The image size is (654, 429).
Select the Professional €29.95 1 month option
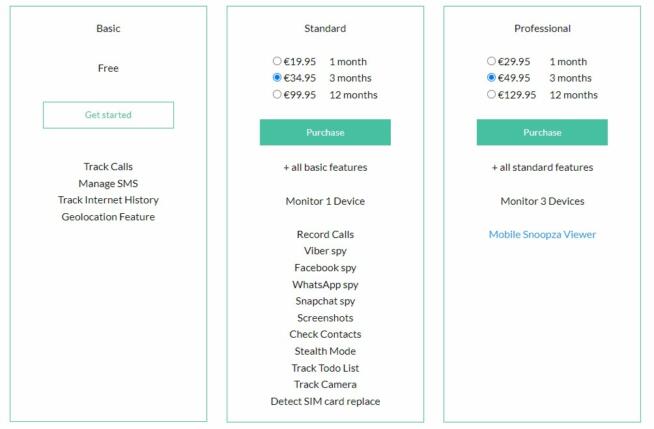(x=491, y=61)
